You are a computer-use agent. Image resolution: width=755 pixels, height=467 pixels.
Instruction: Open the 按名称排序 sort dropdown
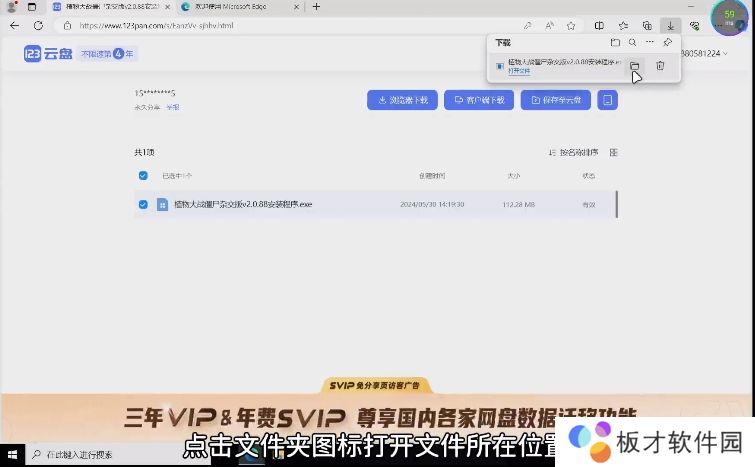pos(574,153)
